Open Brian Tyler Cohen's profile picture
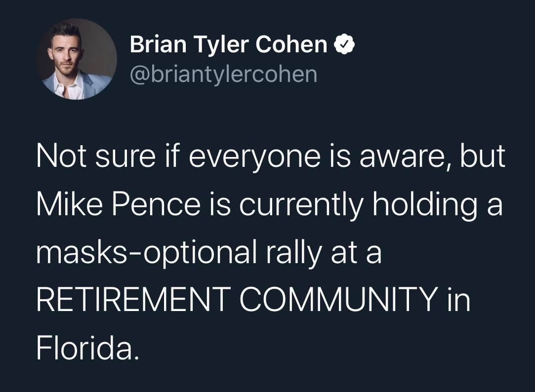 [x=77, y=59]
